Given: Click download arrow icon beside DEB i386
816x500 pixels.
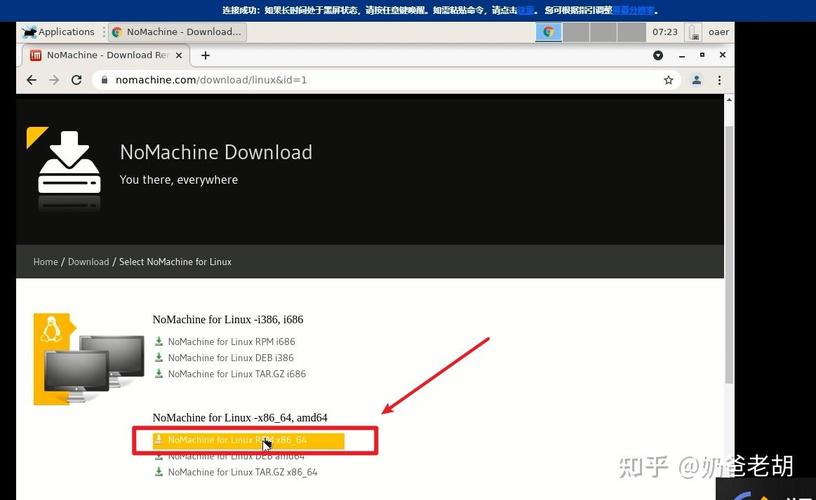Looking at the screenshot, I should coord(159,357).
